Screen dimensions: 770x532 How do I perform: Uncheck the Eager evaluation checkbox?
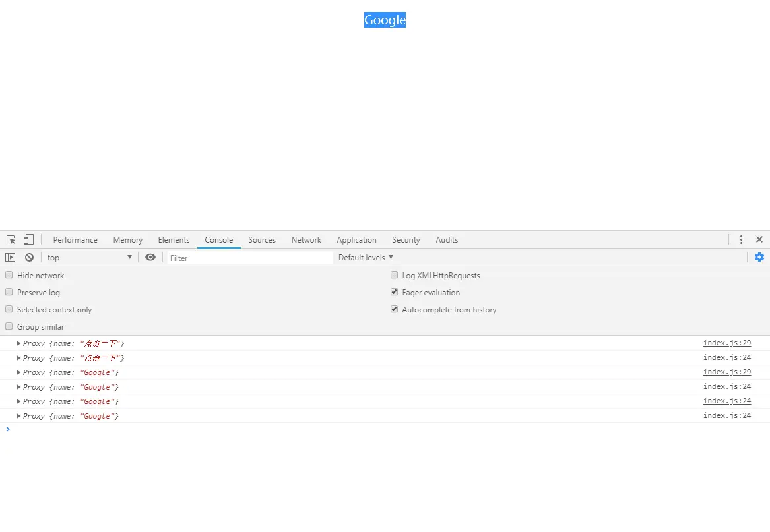click(394, 292)
